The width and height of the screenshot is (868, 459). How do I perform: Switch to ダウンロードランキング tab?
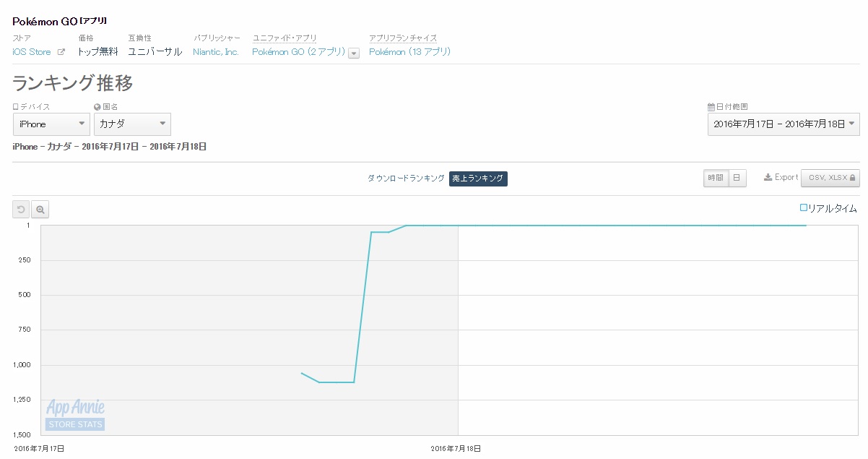coord(406,179)
